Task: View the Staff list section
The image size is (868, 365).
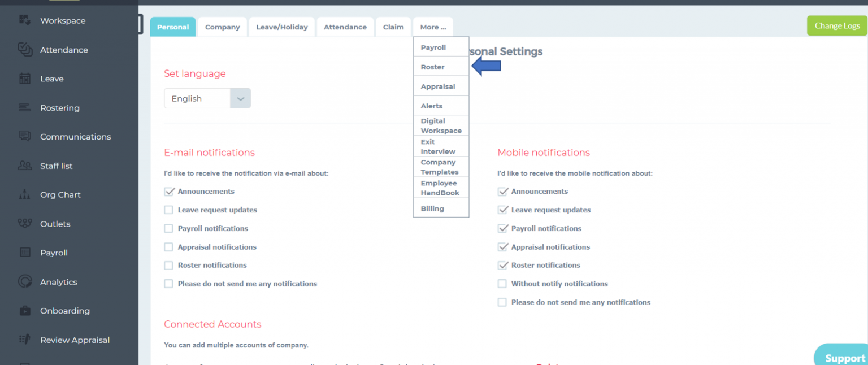Action: point(24,166)
